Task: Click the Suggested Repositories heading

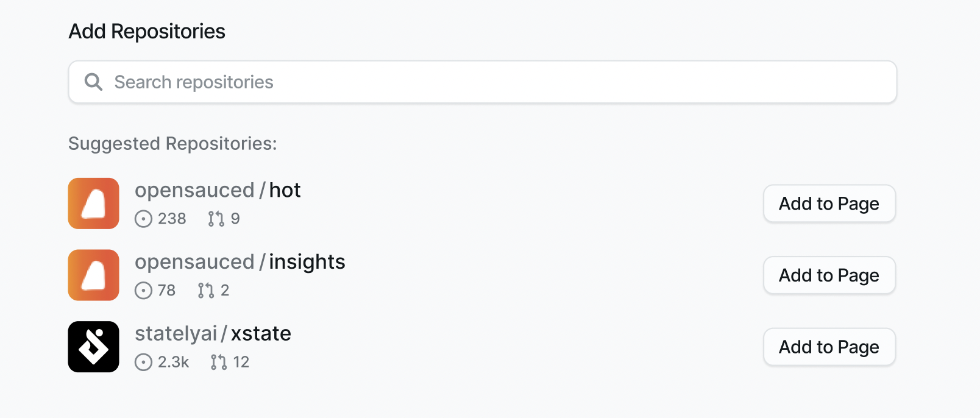Action: point(172,144)
